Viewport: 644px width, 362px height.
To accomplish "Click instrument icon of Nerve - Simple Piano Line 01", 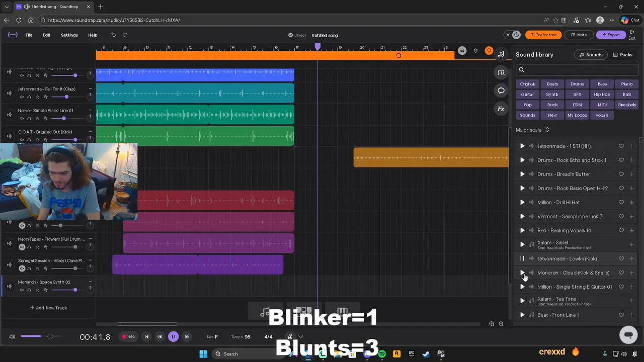I will pos(10,115).
